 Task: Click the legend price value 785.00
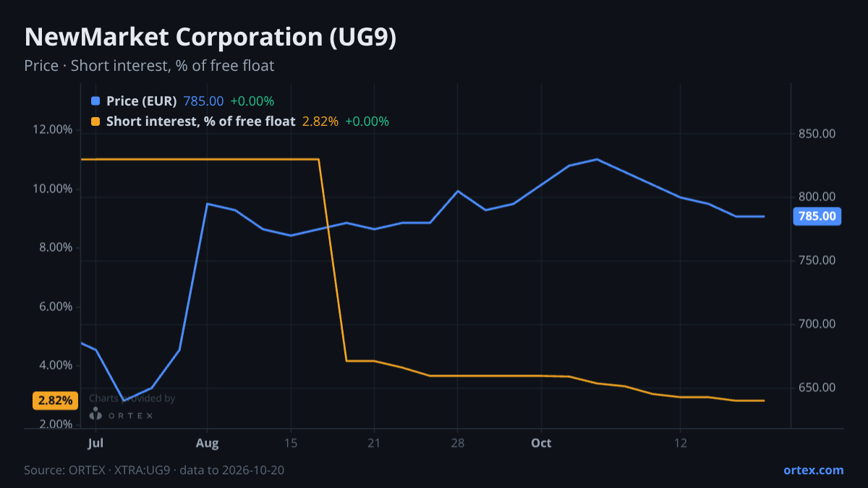point(203,101)
